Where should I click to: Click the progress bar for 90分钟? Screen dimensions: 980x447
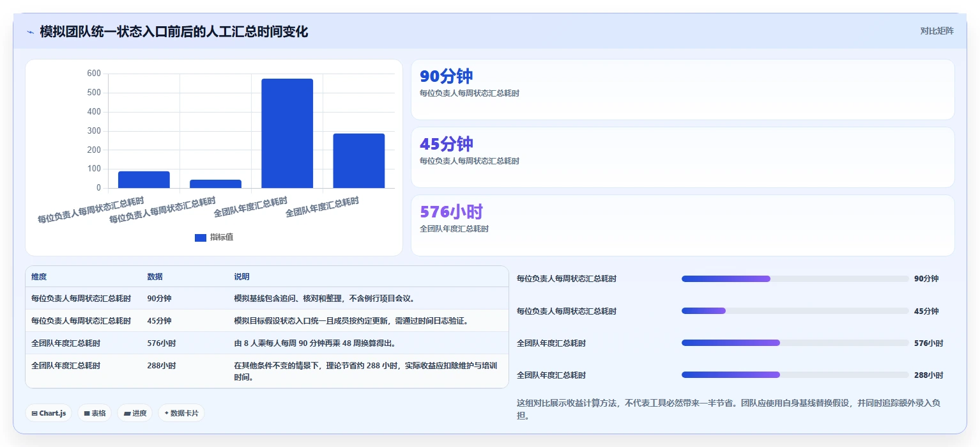point(795,279)
